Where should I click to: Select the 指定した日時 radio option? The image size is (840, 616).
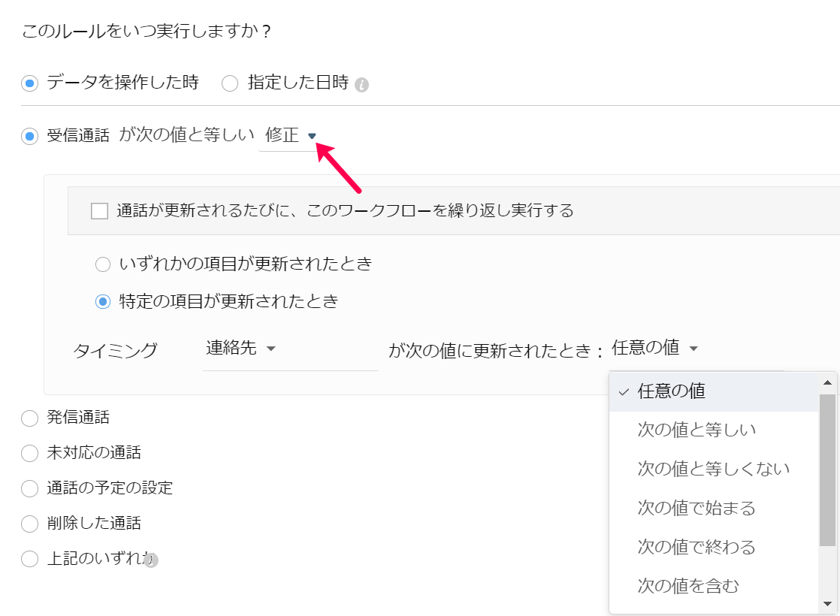pyautogui.click(x=230, y=83)
